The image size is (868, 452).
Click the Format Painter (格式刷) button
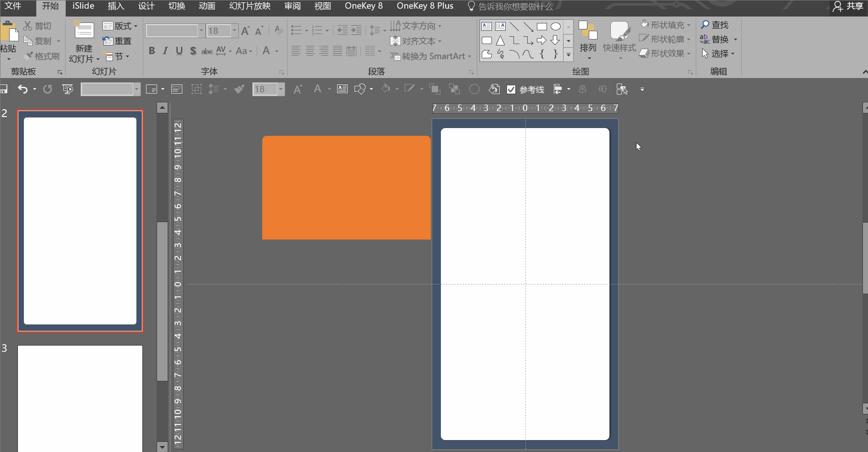42,56
